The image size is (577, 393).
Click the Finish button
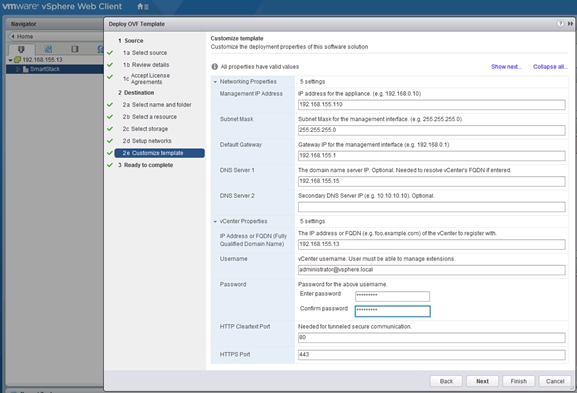click(x=518, y=381)
